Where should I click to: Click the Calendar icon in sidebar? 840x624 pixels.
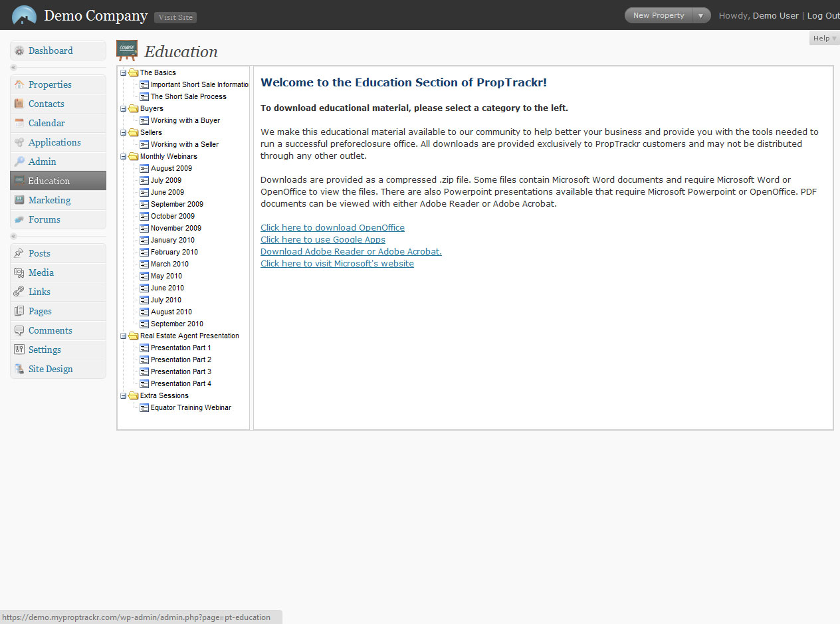(x=19, y=123)
